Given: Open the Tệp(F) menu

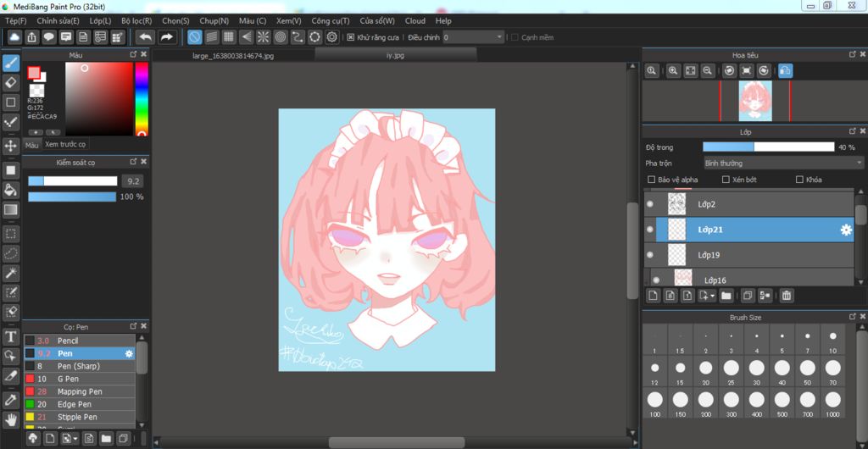Looking at the screenshot, I should [15, 21].
